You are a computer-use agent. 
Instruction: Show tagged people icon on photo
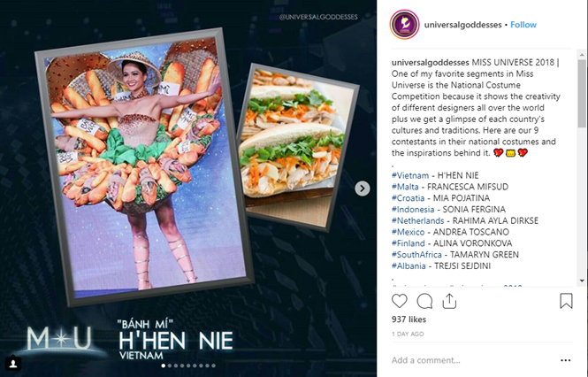[x=13, y=363]
